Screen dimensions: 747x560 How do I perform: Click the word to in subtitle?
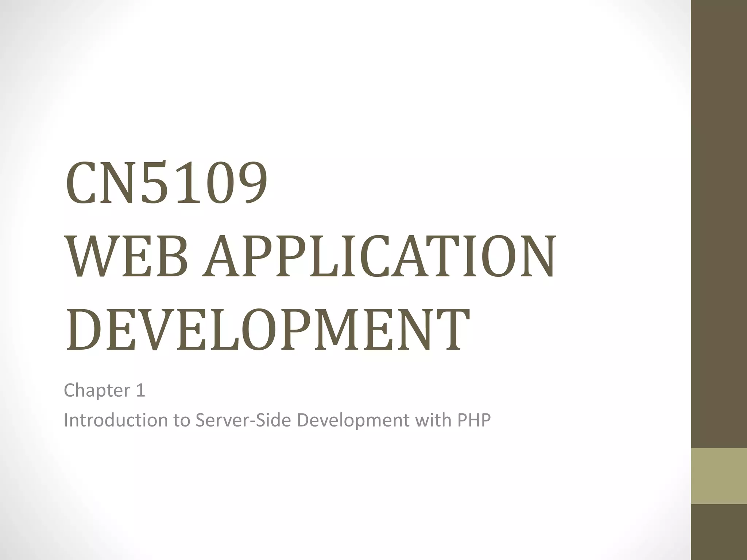point(181,420)
